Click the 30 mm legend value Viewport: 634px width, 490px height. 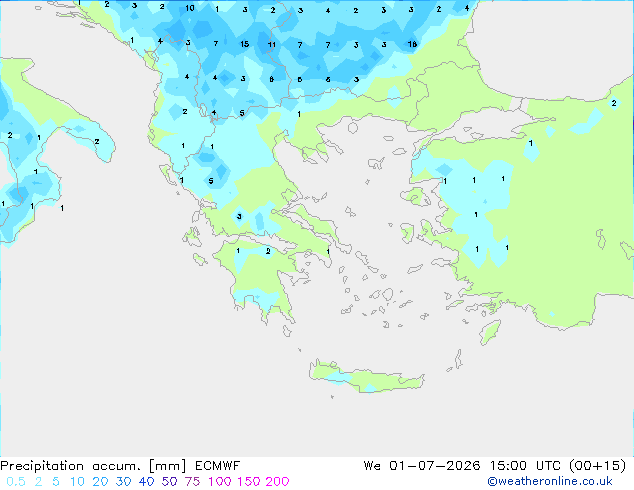(123, 482)
